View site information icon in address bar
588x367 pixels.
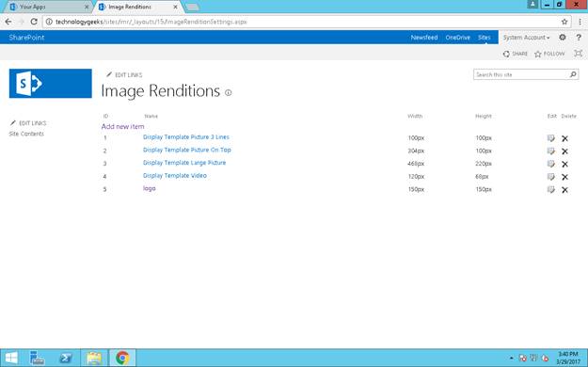click(49, 22)
